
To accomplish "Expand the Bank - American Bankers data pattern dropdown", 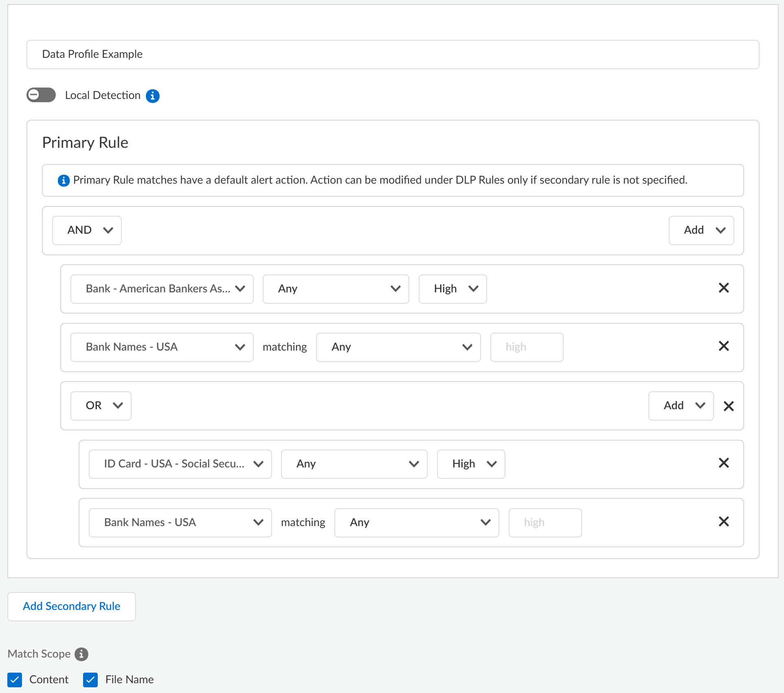I will [x=162, y=289].
